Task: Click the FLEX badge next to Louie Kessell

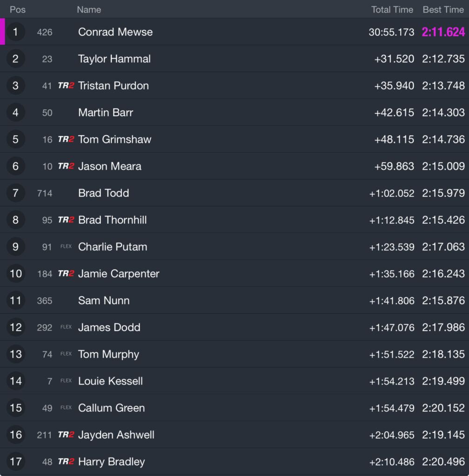Action: [x=66, y=381]
